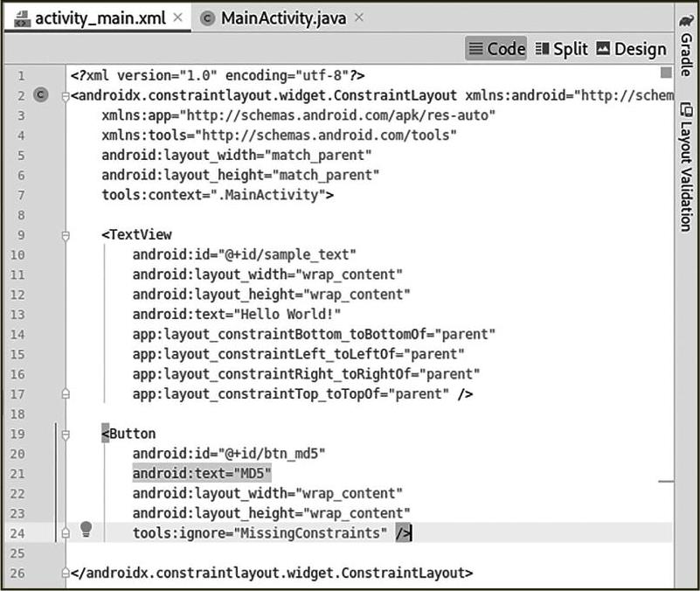Screen dimensions: 700x591
Task: Collapse the TextView fold marker on line 9
Action: pos(66,235)
